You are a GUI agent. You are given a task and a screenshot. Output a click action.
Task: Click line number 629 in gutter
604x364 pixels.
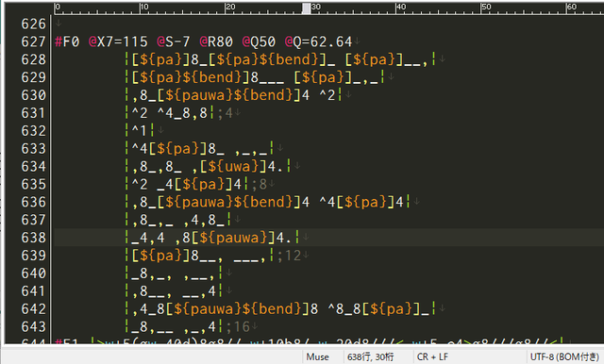click(34, 77)
